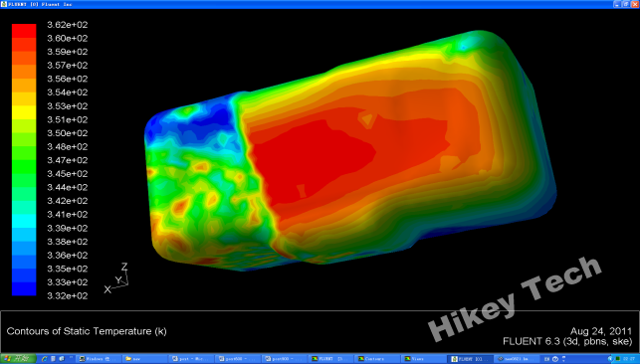Viewport: 640px width, 364px height.
Task: Switch to the Windows task manager taskbar item
Action: [x=99, y=359]
